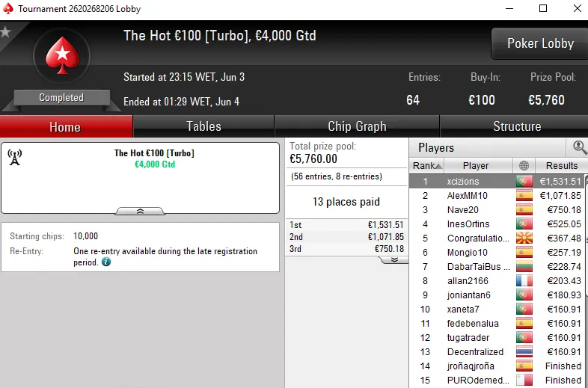
Task: Click the Poker Lobby button
Action: coord(539,43)
